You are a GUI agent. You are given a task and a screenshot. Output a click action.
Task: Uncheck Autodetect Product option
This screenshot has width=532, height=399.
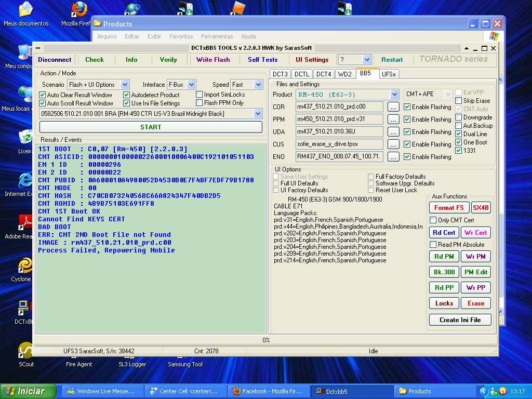(127, 95)
